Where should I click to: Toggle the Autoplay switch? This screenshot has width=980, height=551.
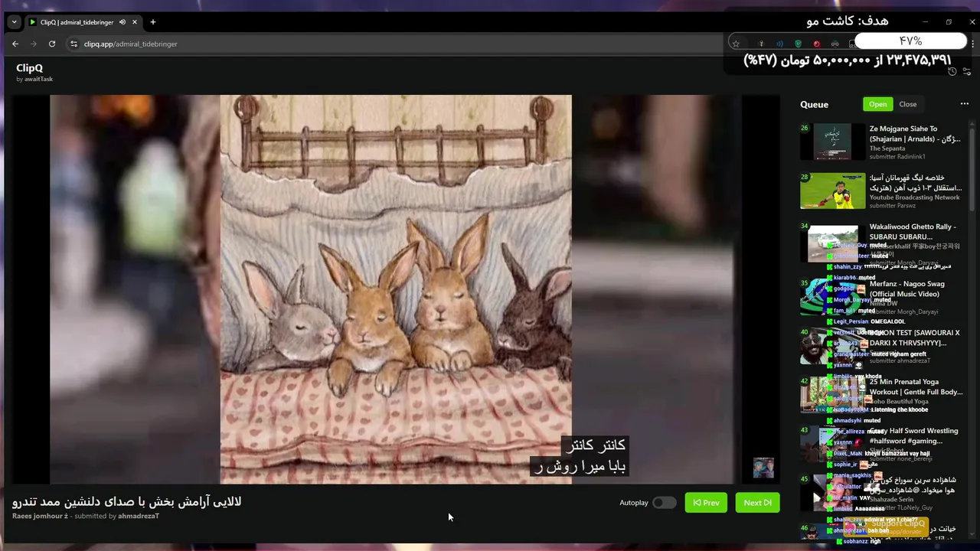[665, 503]
